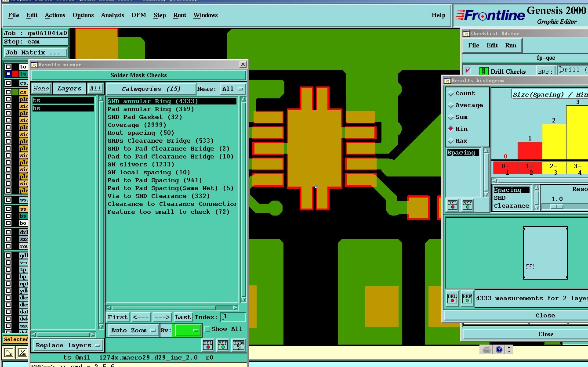Open the Auto Zoom dropdown

coord(133,330)
